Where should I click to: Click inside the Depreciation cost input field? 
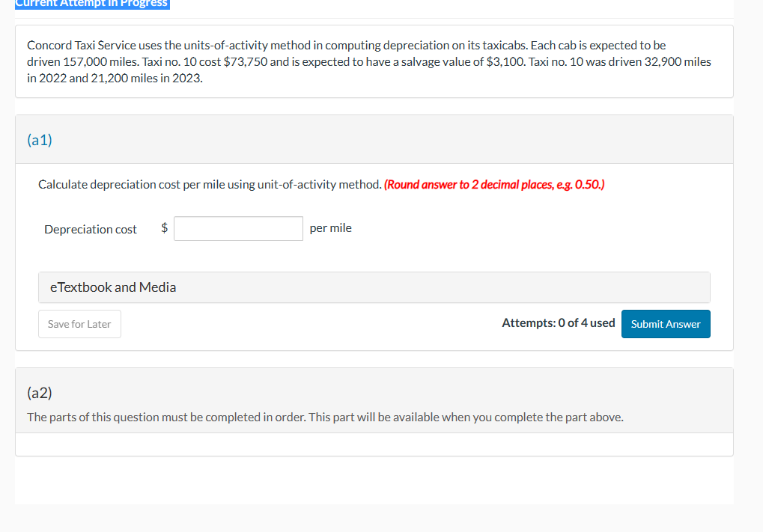point(238,228)
